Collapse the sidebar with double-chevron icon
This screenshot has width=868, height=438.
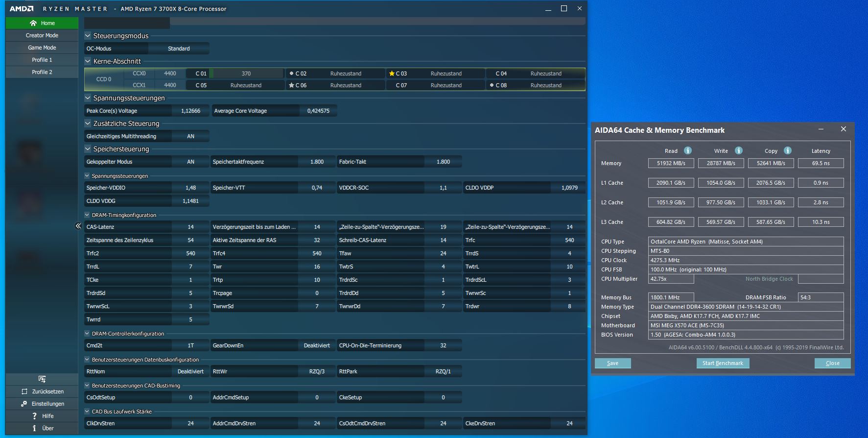78,226
